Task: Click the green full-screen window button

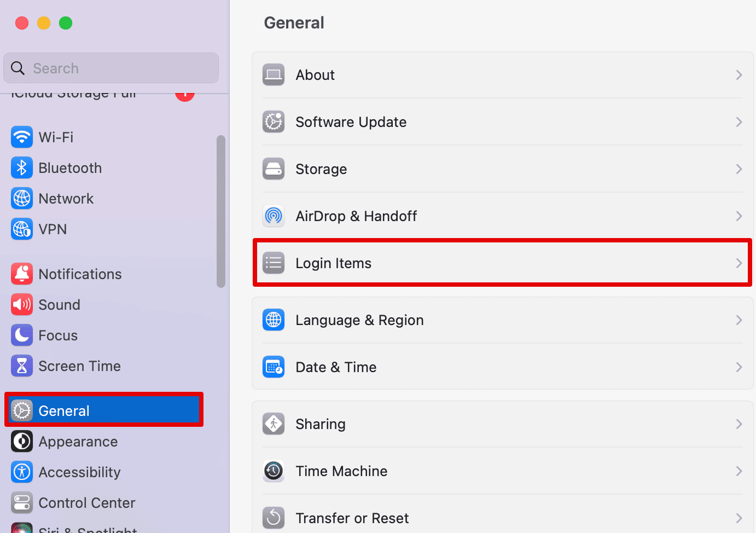Action: pos(66,23)
